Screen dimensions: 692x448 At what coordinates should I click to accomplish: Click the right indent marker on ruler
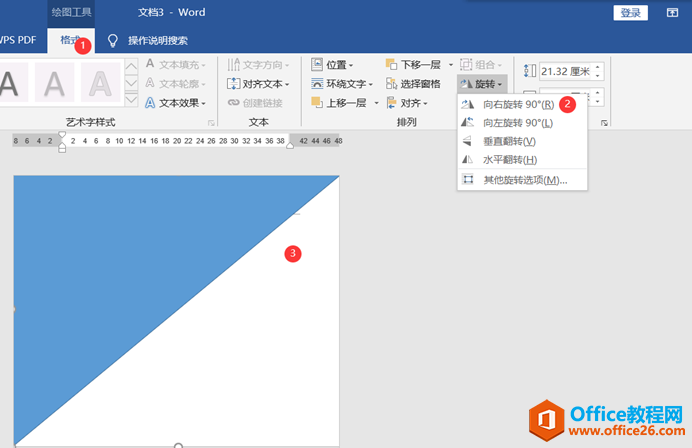click(x=290, y=145)
